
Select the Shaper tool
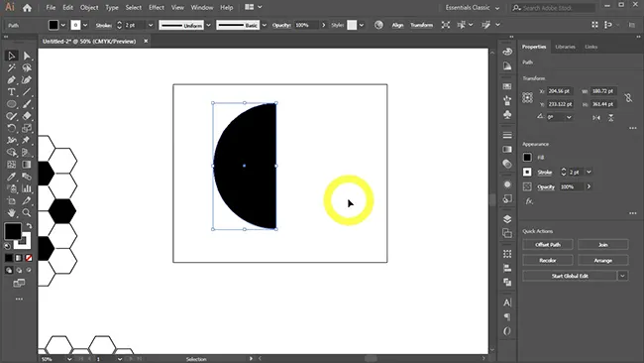pyautogui.click(x=12, y=116)
